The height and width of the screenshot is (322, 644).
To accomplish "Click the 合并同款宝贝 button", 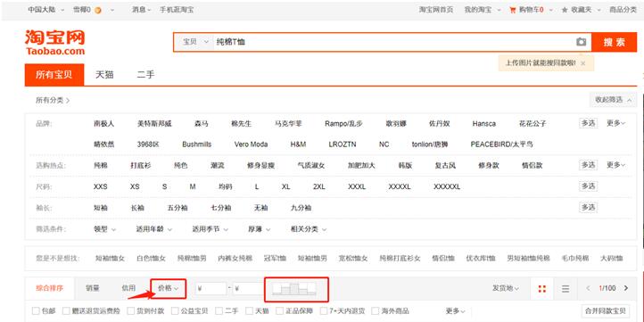I will click(x=605, y=311).
